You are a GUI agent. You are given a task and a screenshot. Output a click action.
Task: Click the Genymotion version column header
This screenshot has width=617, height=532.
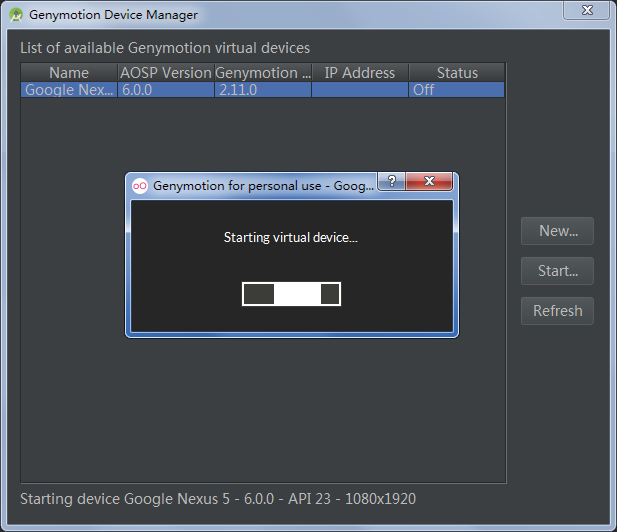coord(263,73)
